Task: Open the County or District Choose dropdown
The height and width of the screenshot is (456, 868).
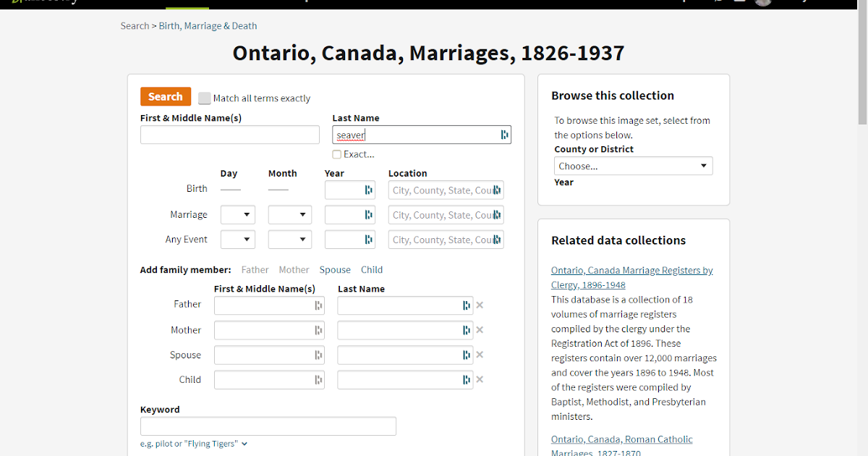Action: tap(633, 166)
